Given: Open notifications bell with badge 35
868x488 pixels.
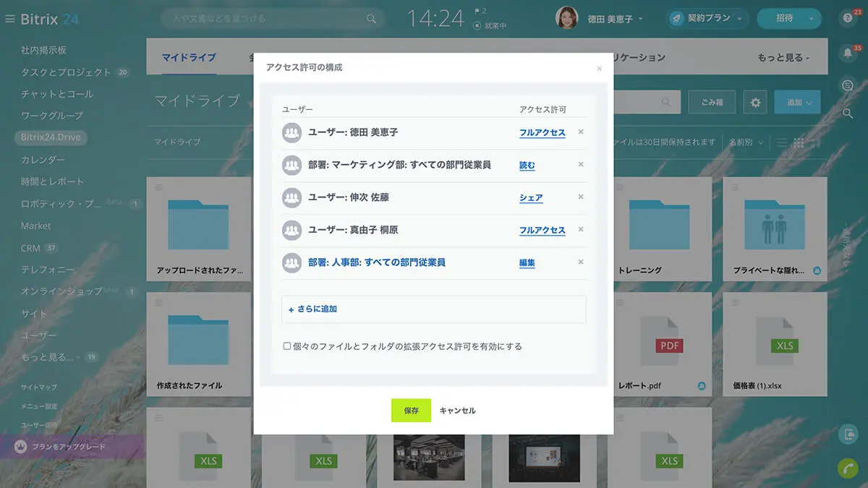Looking at the screenshot, I should (848, 53).
